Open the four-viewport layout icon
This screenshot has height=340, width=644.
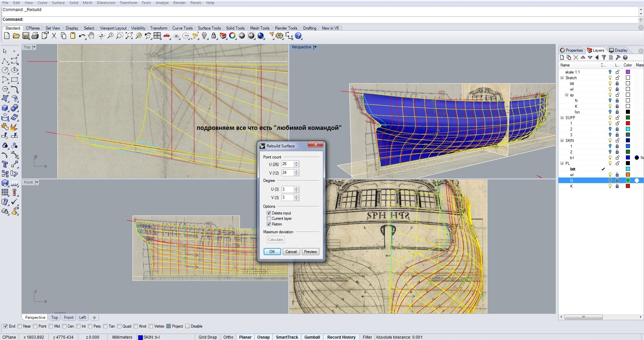tap(157, 36)
